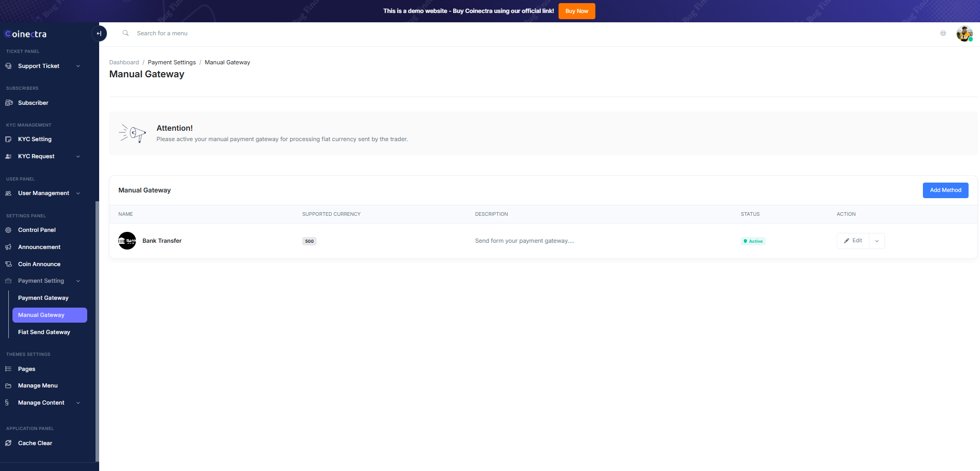Click the Dashboard breadcrumb link
980x471 pixels.
point(124,62)
